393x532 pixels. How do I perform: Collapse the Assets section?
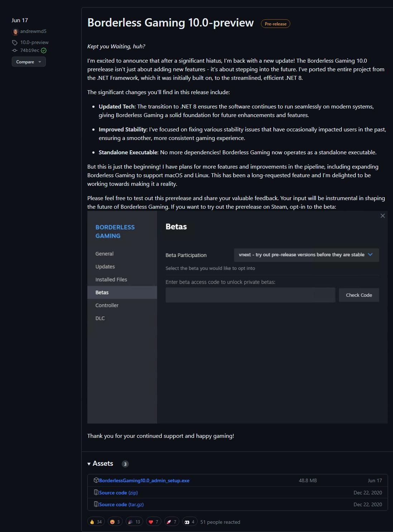(x=89, y=464)
